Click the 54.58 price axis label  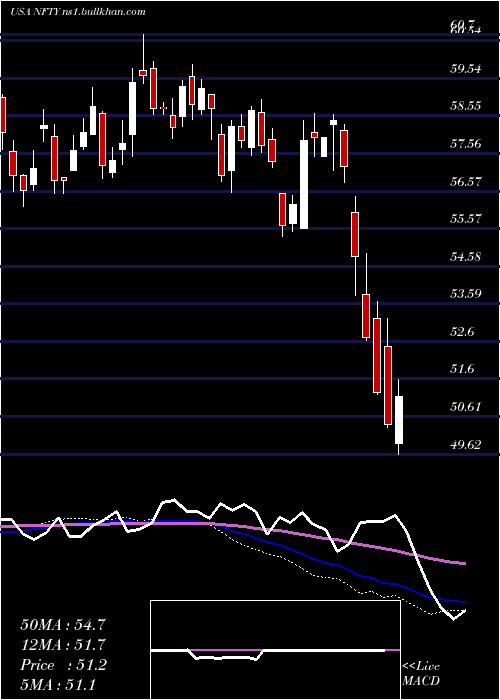click(x=465, y=257)
